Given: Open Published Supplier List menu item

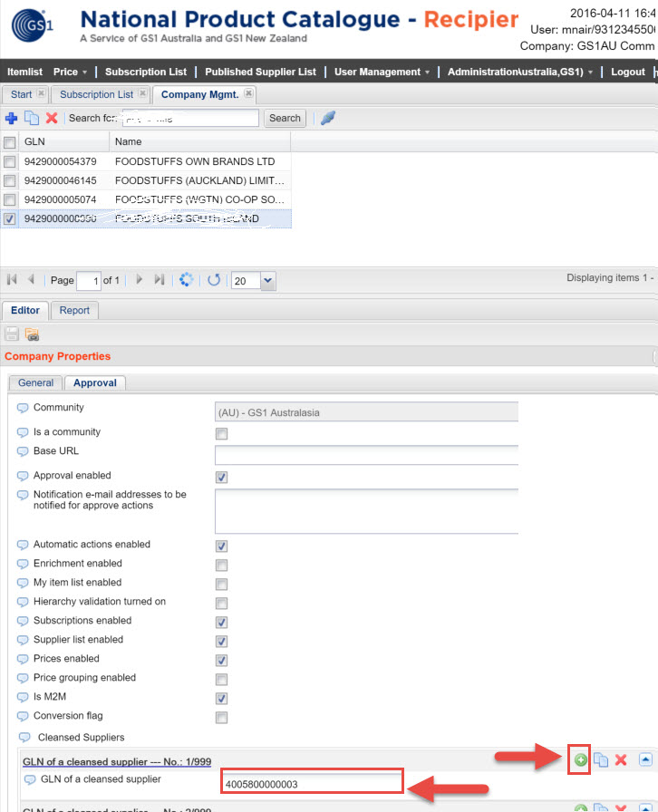Looking at the screenshot, I should click(261, 72).
